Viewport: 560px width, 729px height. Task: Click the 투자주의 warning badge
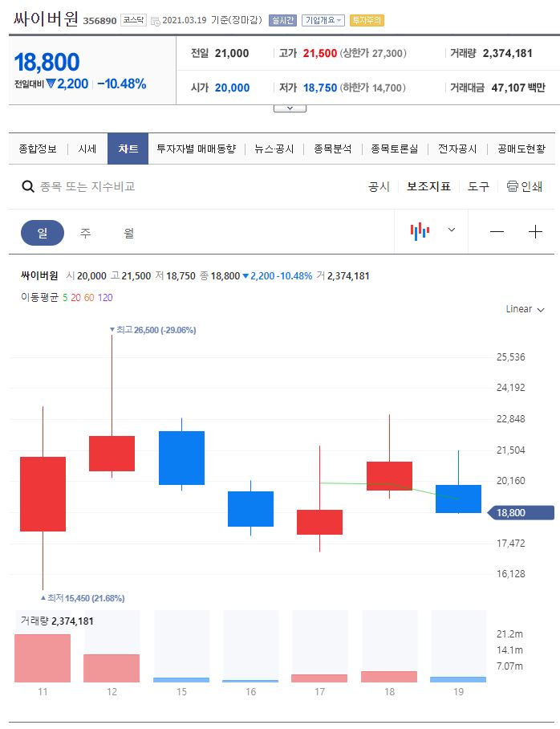(x=367, y=20)
